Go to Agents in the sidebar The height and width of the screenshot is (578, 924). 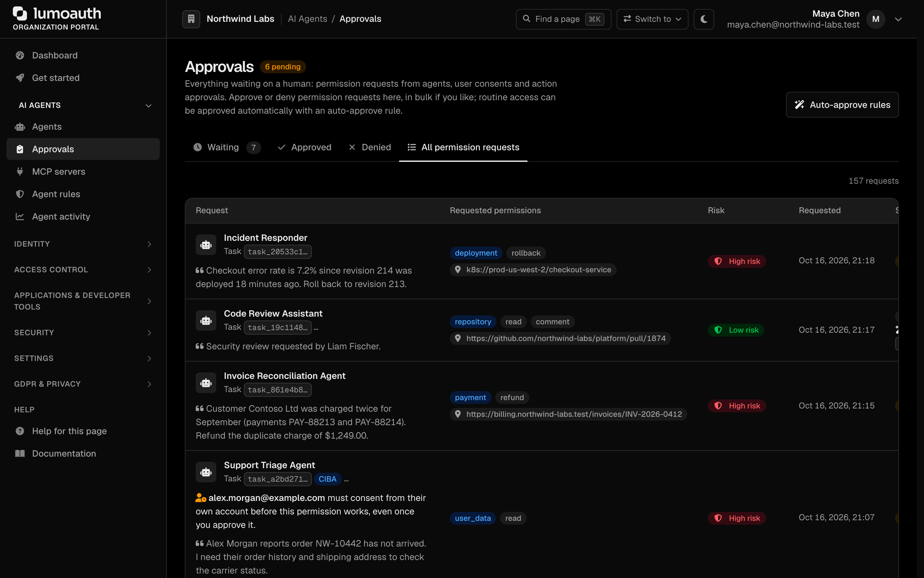(83, 127)
